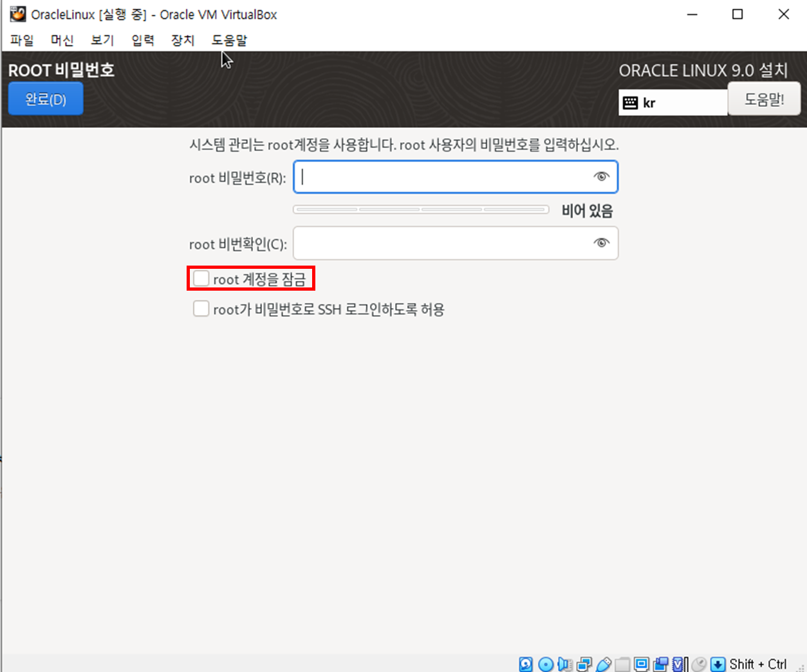Open the 머신 menu
The width and height of the screenshot is (807, 672).
click(62, 41)
